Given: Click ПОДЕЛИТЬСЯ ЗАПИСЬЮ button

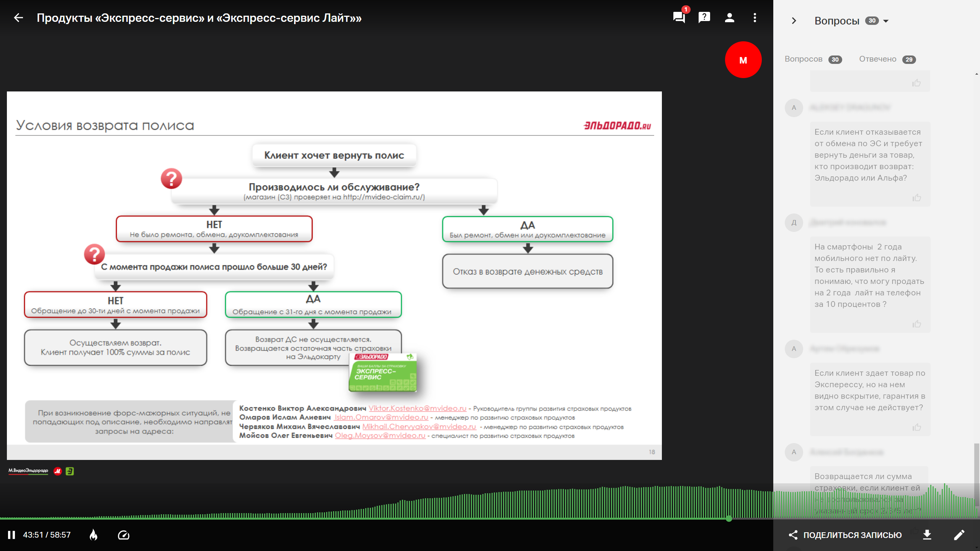Looking at the screenshot, I should coord(845,535).
